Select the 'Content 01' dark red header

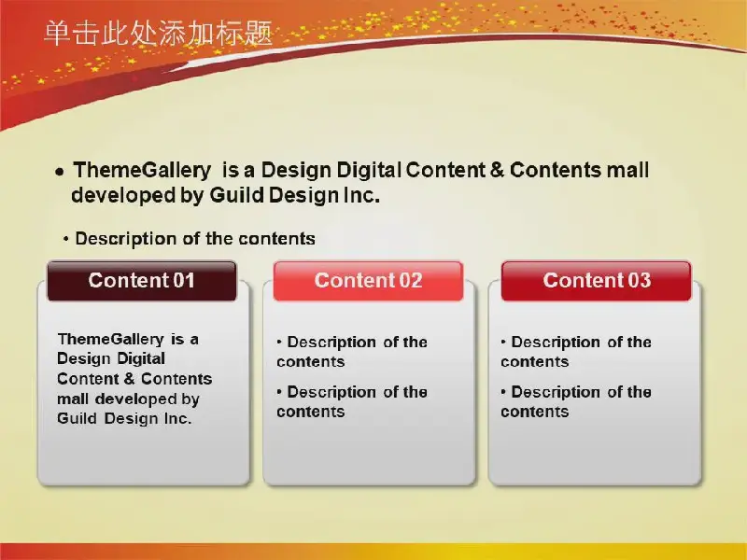click(x=142, y=281)
